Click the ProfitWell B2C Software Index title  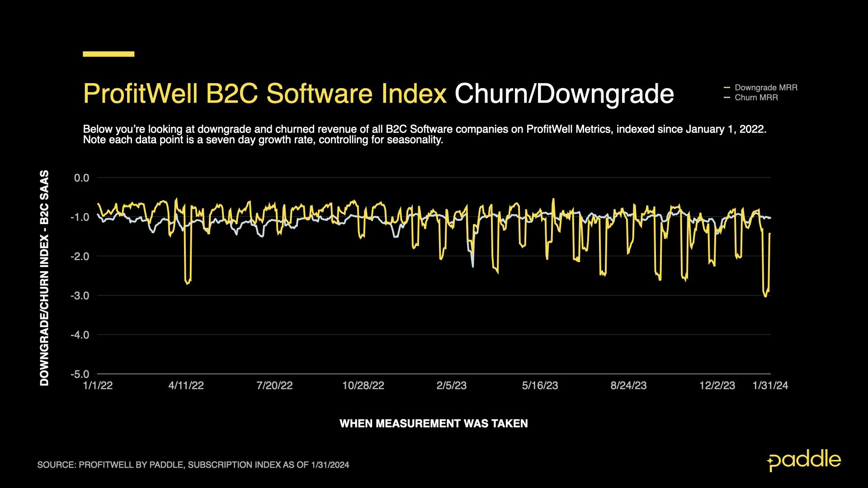265,94
